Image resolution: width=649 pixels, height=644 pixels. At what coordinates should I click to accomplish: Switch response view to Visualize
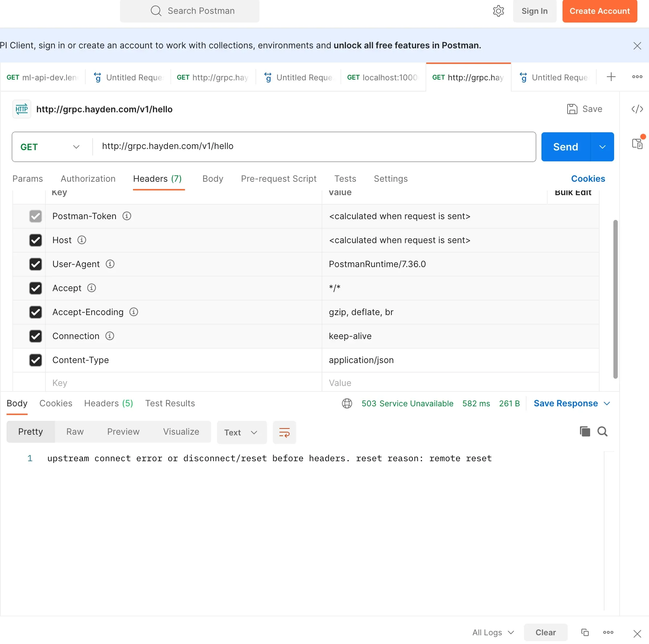(181, 432)
